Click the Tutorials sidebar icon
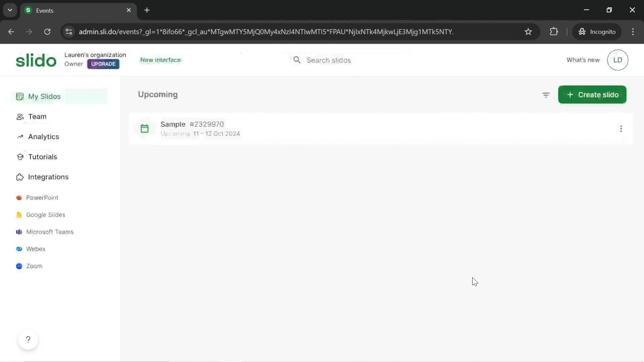644x362 pixels. 19,157
